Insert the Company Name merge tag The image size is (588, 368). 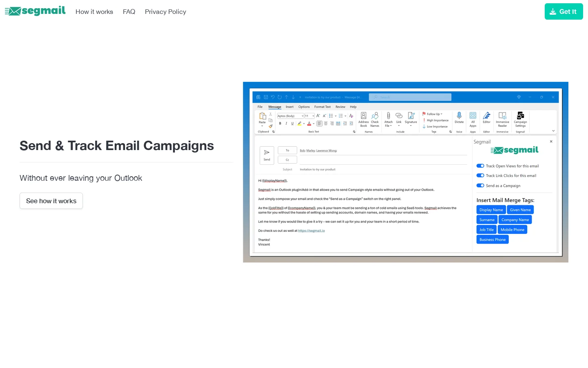515,220
